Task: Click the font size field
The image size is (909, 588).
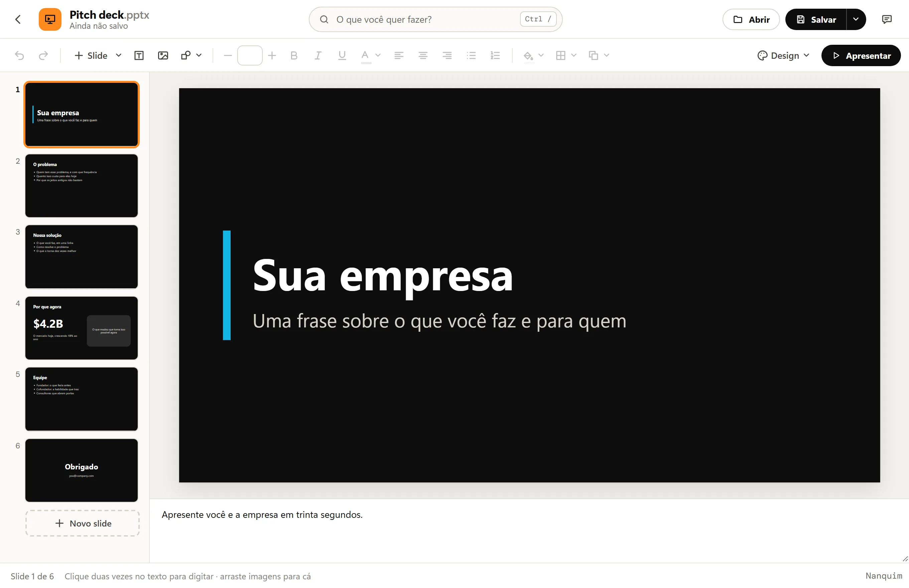Action: [x=250, y=56]
